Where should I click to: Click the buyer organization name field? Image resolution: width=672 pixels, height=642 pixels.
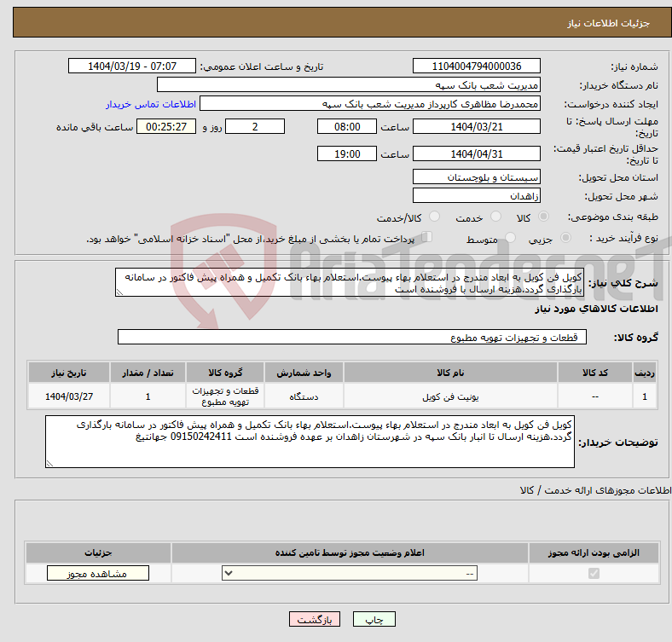[x=349, y=85]
